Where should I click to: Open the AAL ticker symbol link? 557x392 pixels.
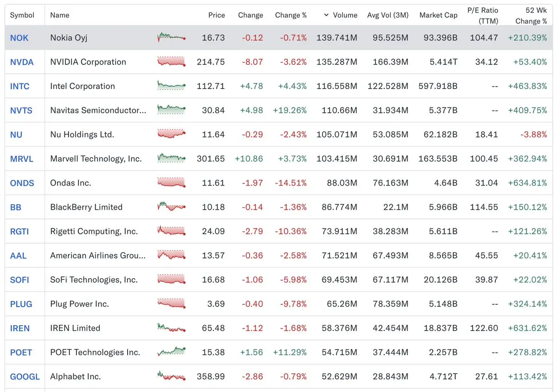click(x=18, y=256)
